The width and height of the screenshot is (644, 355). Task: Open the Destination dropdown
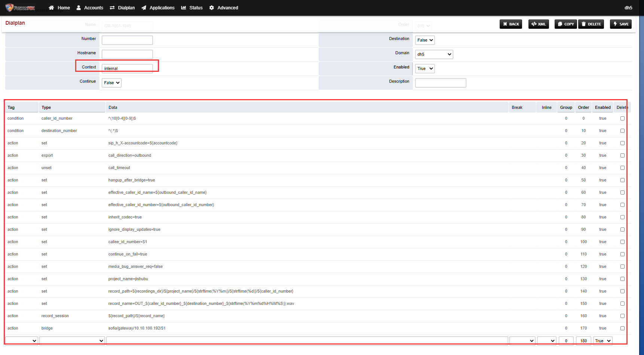point(425,40)
